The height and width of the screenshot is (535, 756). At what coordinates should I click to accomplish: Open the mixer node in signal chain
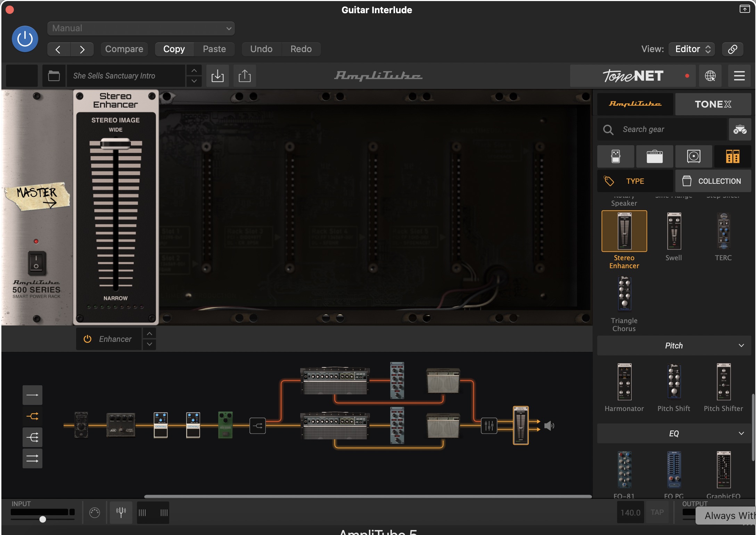[x=489, y=426]
